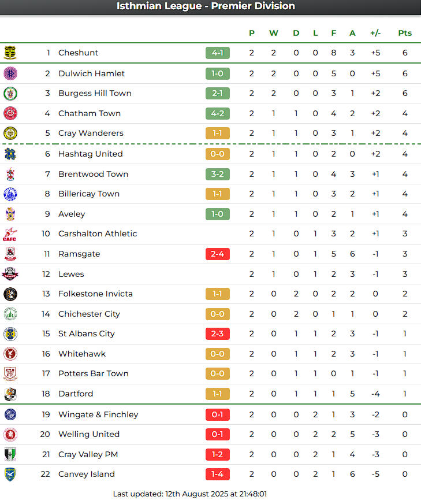Click Cray Wanderers' 1-1 result badge
The height and width of the screenshot is (504, 421).
point(218,133)
